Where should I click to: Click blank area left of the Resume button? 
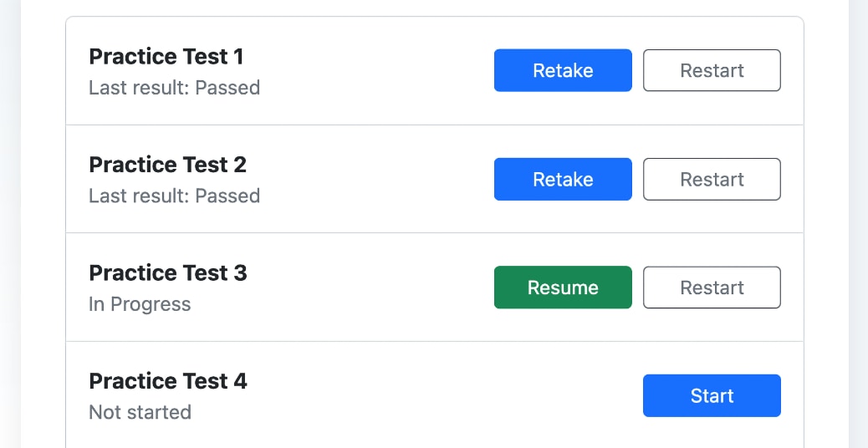(x=376, y=288)
